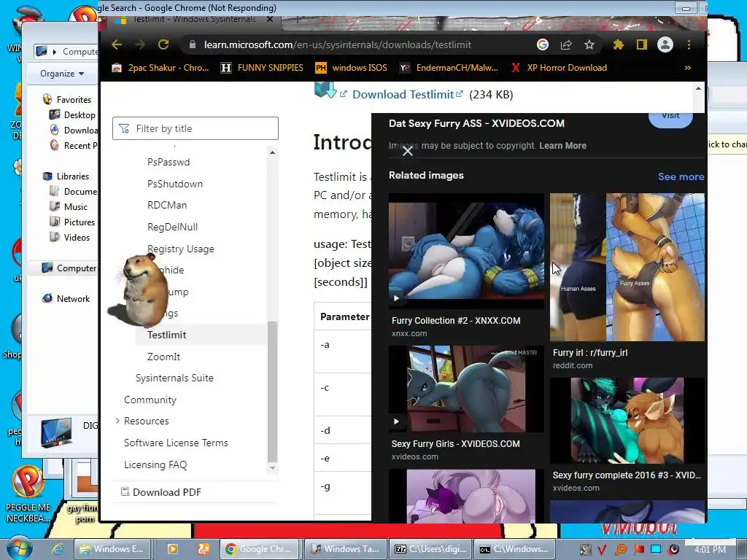The height and width of the screenshot is (560, 747).
Task: Open the 2pac Shakur bookmark
Action: 160,68
